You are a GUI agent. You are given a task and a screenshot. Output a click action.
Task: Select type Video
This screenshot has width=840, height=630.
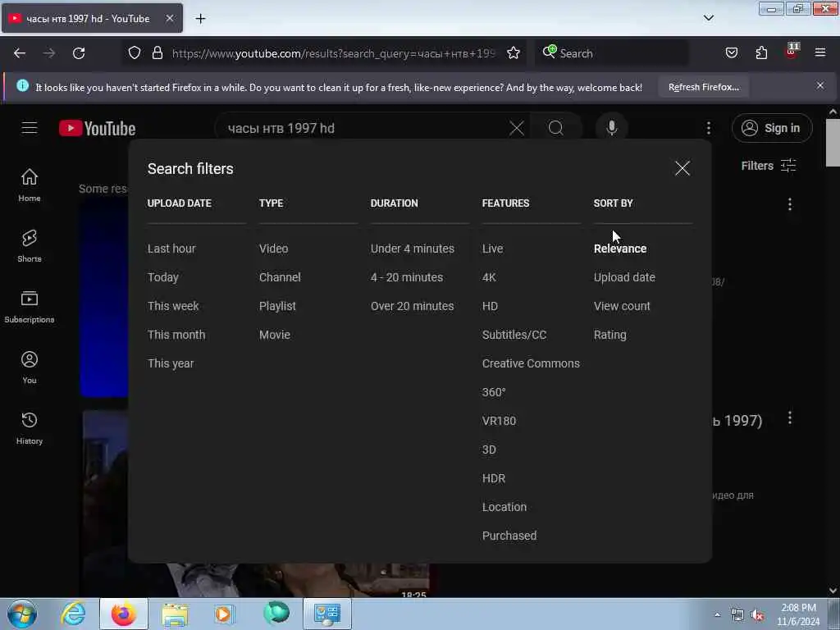coord(273,249)
